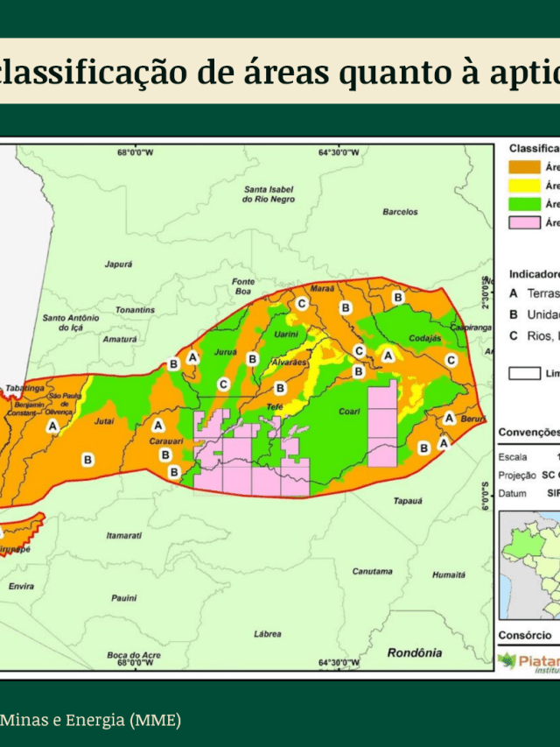Click the C marker left of Maraã

coord(301,303)
